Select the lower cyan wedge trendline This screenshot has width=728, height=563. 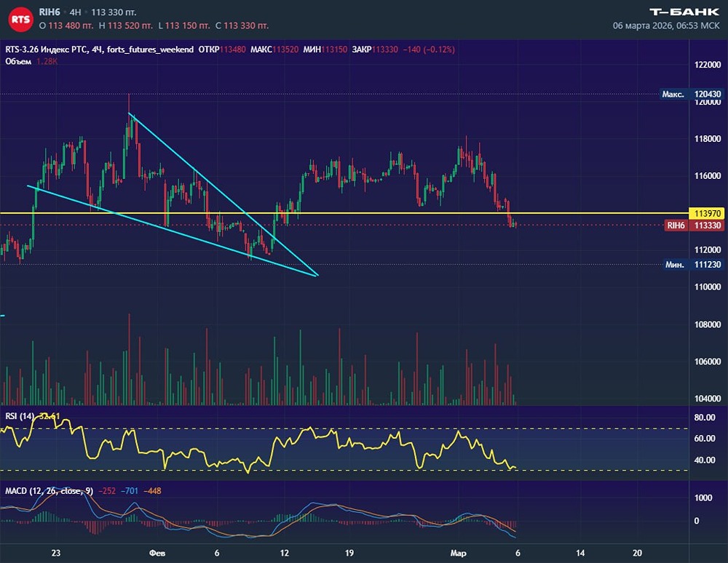click(x=172, y=231)
